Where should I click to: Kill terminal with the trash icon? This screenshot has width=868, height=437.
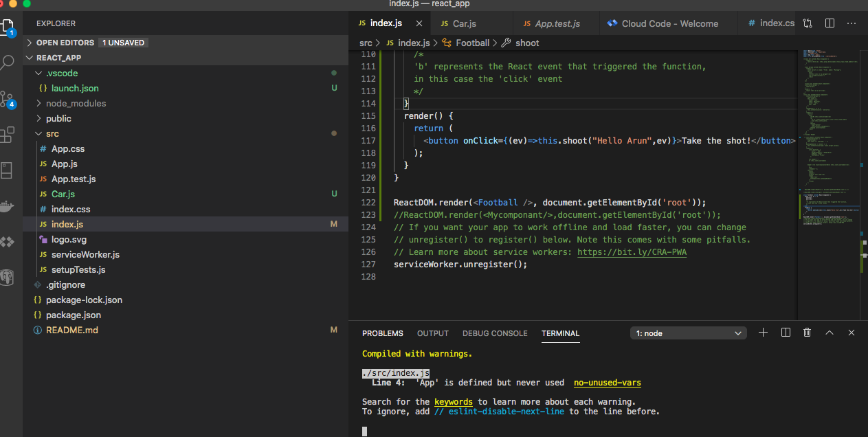[808, 333]
